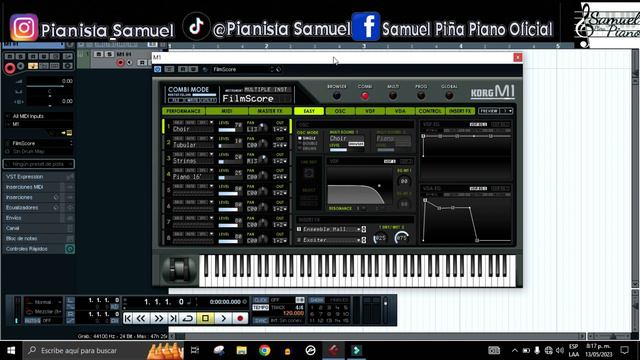
Task: Go to project start in transport
Action: click(x=128, y=318)
